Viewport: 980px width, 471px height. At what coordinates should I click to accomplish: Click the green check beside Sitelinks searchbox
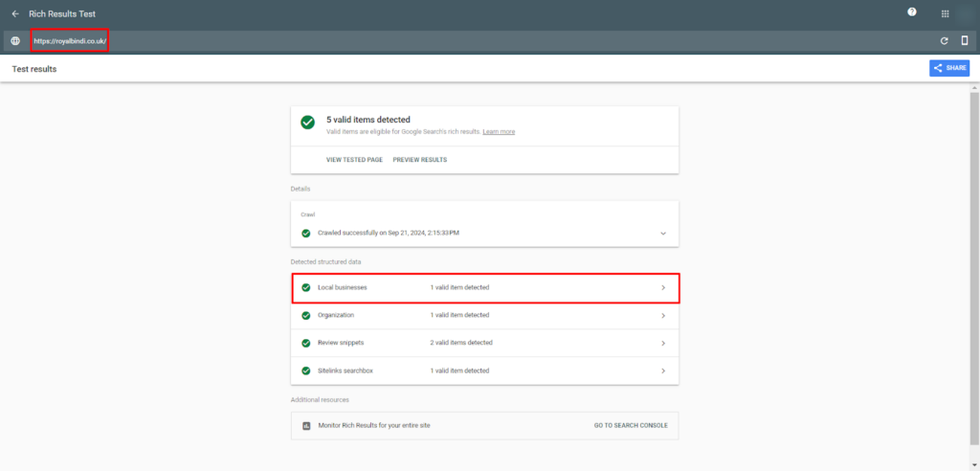coord(305,370)
